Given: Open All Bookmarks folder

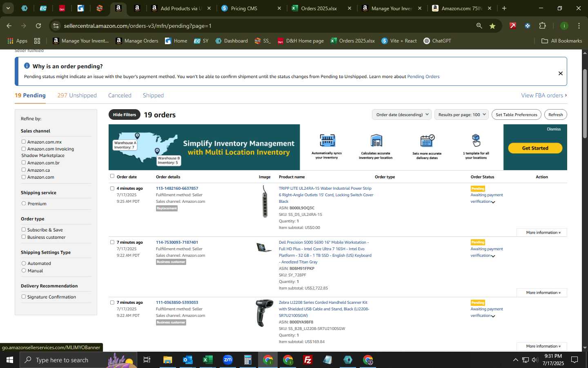Looking at the screenshot, I should tap(561, 41).
